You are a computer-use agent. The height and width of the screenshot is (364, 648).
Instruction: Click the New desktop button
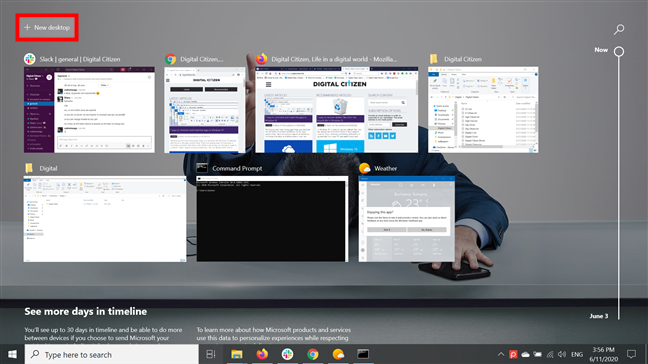pos(47,28)
